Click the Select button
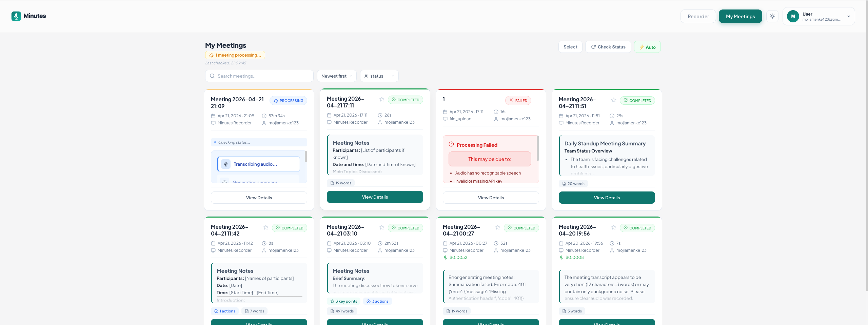The image size is (868, 325). tap(570, 47)
